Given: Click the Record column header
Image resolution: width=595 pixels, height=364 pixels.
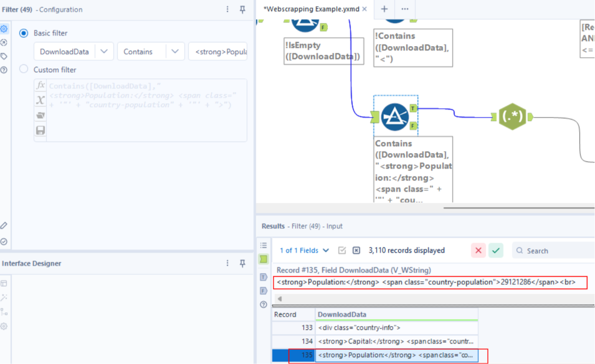Looking at the screenshot, I should pos(293,314).
